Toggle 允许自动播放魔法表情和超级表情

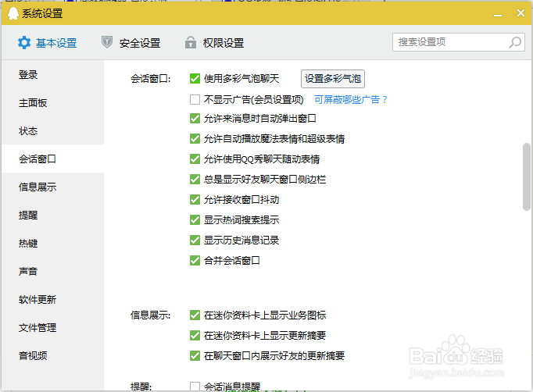click(x=195, y=138)
